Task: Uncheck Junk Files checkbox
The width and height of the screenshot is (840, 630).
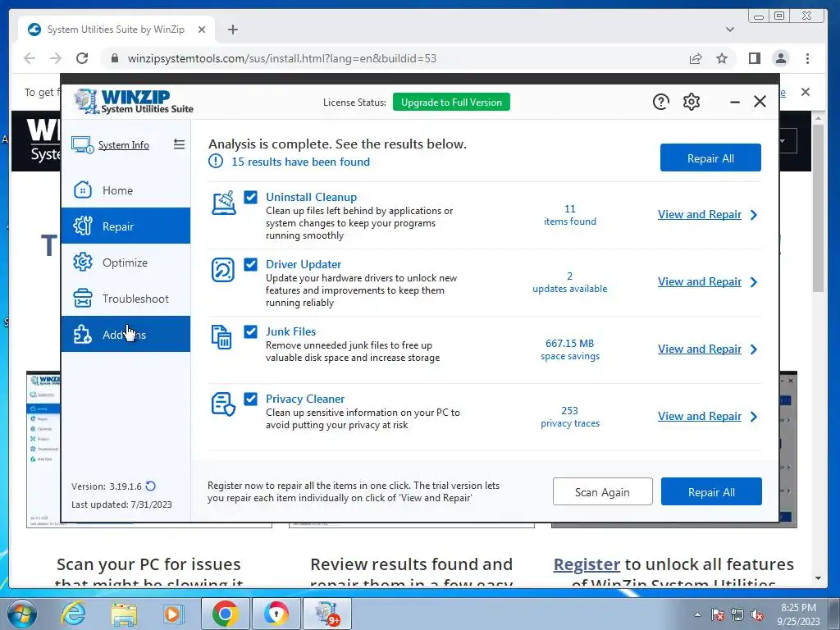Action: tap(251, 331)
